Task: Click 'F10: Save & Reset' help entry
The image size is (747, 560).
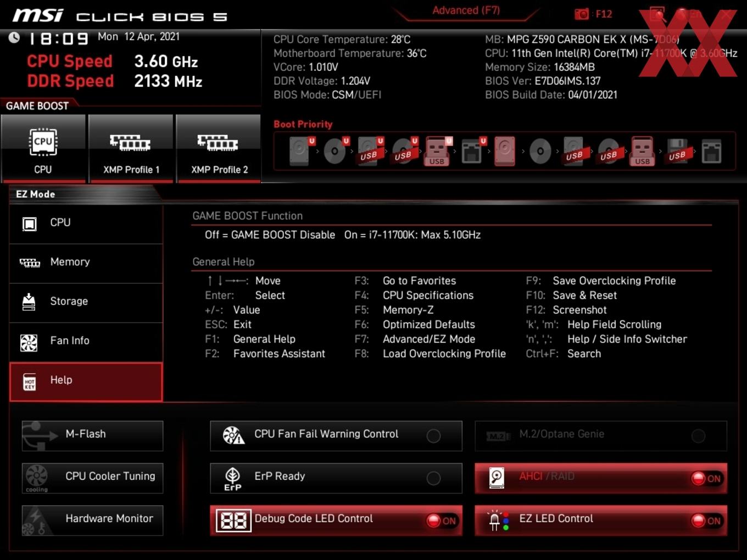Action: coord(571,295)
